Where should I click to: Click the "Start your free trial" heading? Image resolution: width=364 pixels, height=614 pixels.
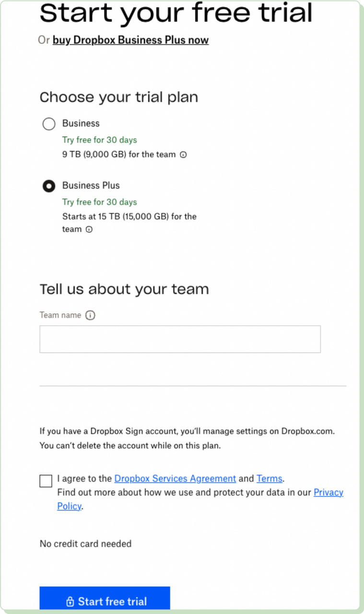(x=176, y=14)
